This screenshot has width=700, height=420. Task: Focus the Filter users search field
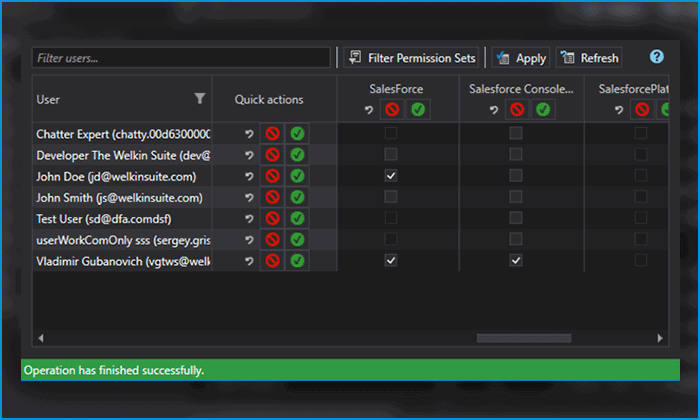[x=181, y=58]
